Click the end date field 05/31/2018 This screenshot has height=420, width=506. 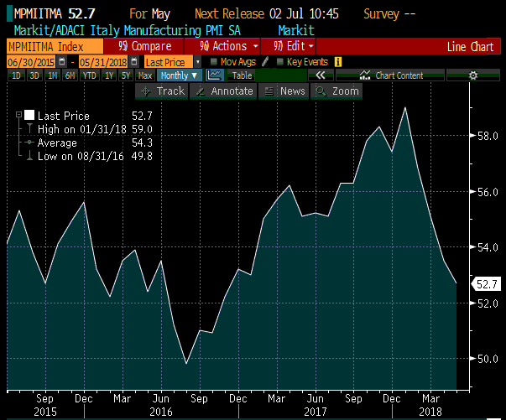(x=103, y=62)
